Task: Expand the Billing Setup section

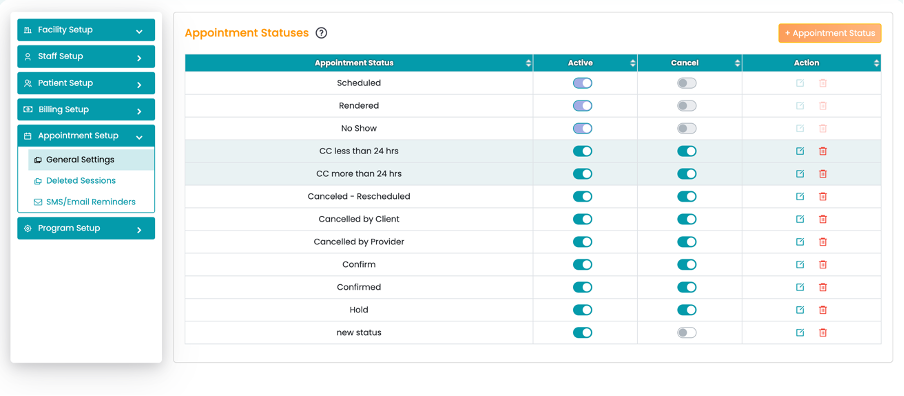Action: [86, 110]
